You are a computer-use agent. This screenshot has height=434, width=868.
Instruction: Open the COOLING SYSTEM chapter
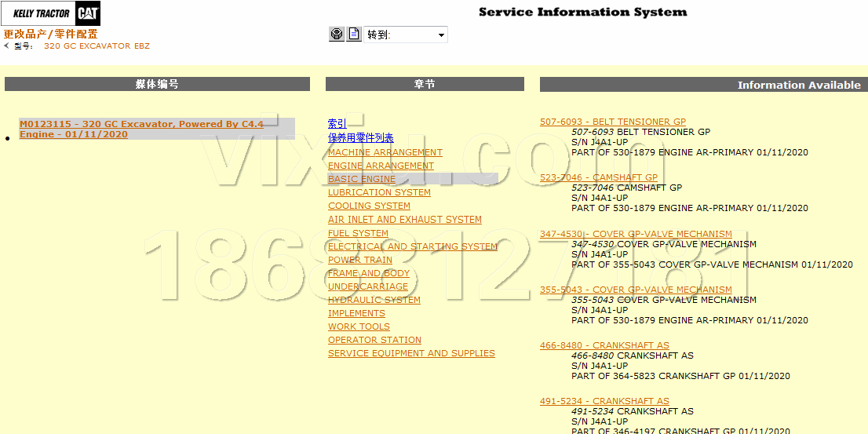pos(369,206)
